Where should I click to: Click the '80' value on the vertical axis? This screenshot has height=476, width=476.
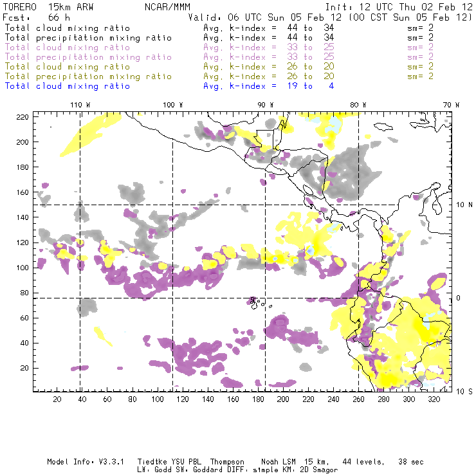(x=24, y=293)
